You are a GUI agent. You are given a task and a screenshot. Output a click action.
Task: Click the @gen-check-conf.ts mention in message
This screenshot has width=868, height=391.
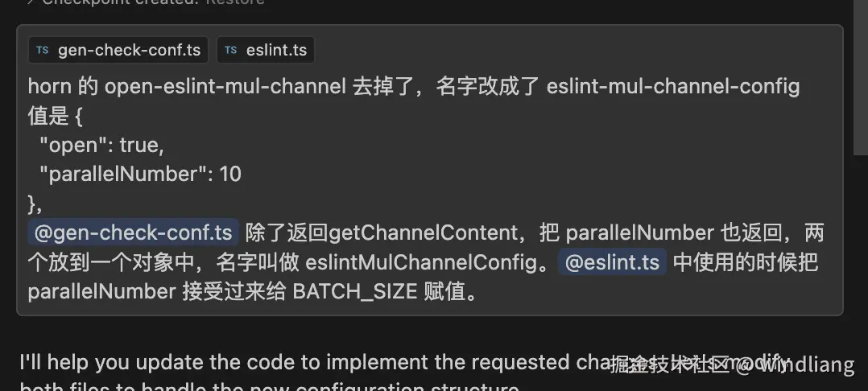point(133,233)
